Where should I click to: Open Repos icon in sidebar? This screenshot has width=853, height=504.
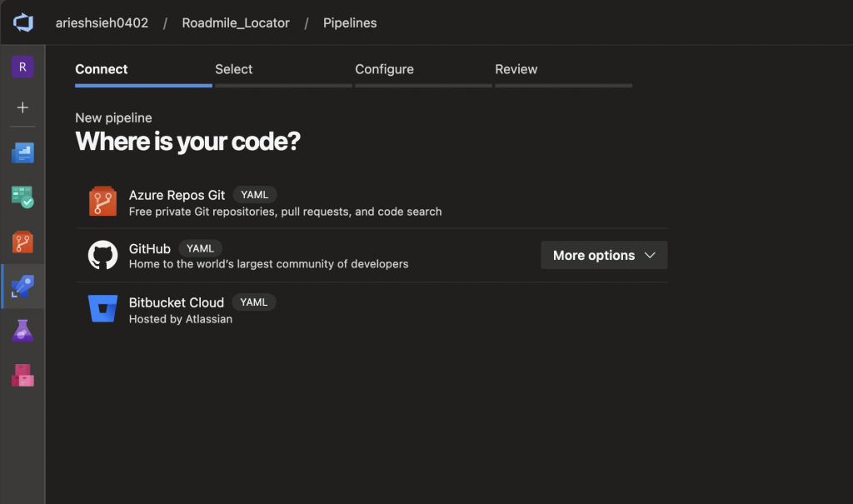[22, 242]
